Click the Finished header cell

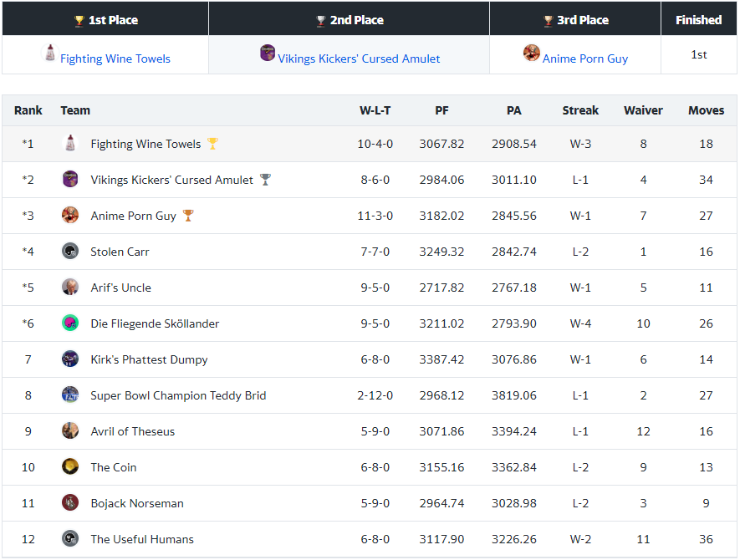point(698,20)
